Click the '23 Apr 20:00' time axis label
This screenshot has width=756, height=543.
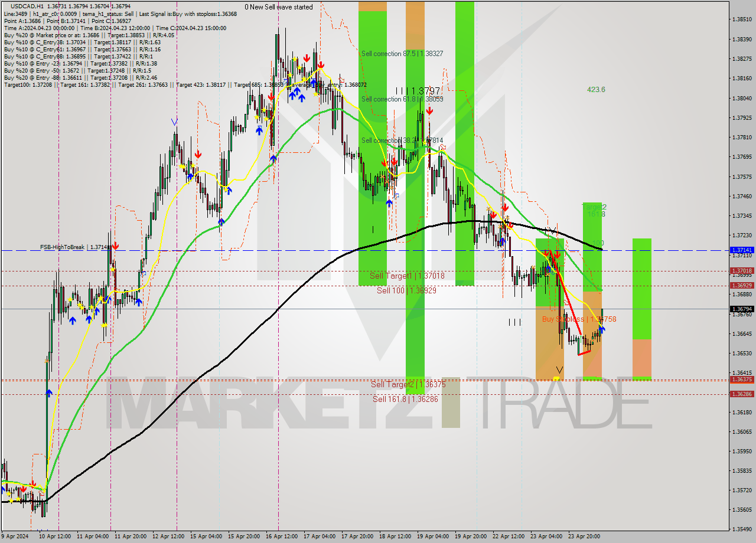coord(584,537)
